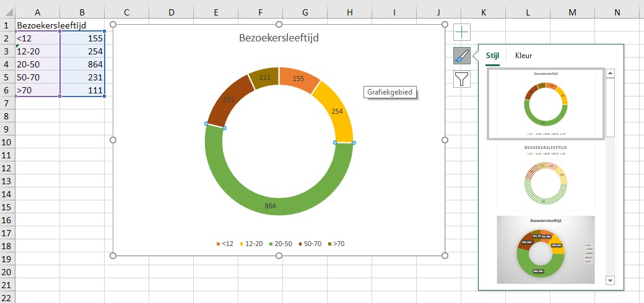Click the style panel scrollbar thumb
This screenshot has height=303, width=644.
coord(611,108)
